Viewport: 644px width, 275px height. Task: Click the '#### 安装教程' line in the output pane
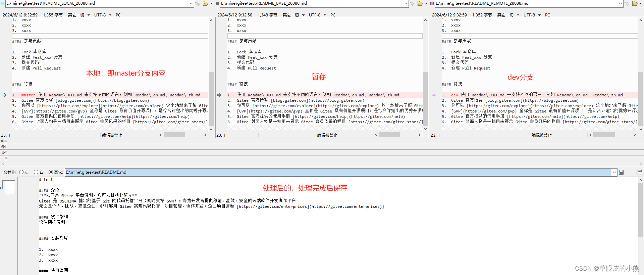click(x=53, y=238)
